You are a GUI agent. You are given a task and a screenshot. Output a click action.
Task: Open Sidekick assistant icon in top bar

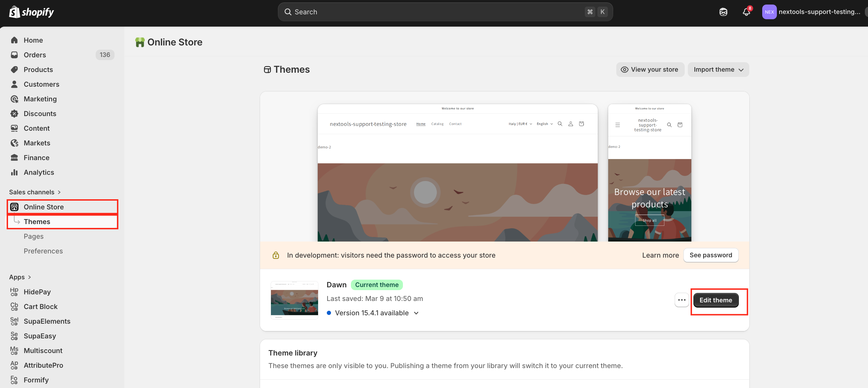pyautogui.click(x=723, y=12)
